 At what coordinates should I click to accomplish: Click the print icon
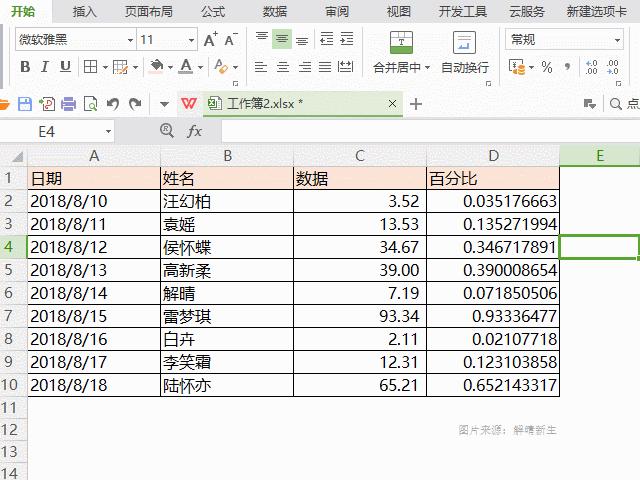coord(68,104)
